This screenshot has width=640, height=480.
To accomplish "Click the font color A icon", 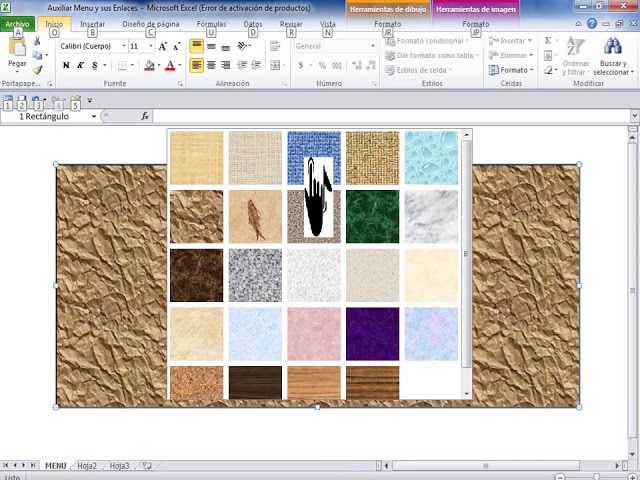I will click(170, 65).
